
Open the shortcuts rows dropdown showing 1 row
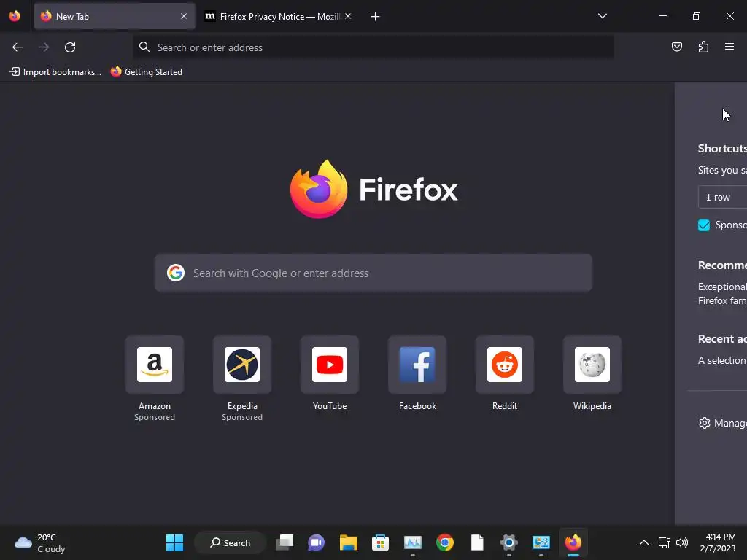722,197
